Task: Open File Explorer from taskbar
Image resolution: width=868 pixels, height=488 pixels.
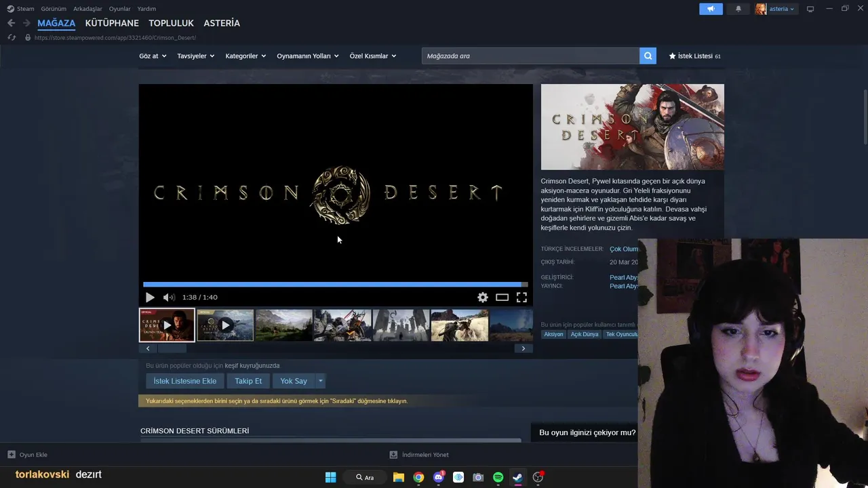Action: [399, 477]
